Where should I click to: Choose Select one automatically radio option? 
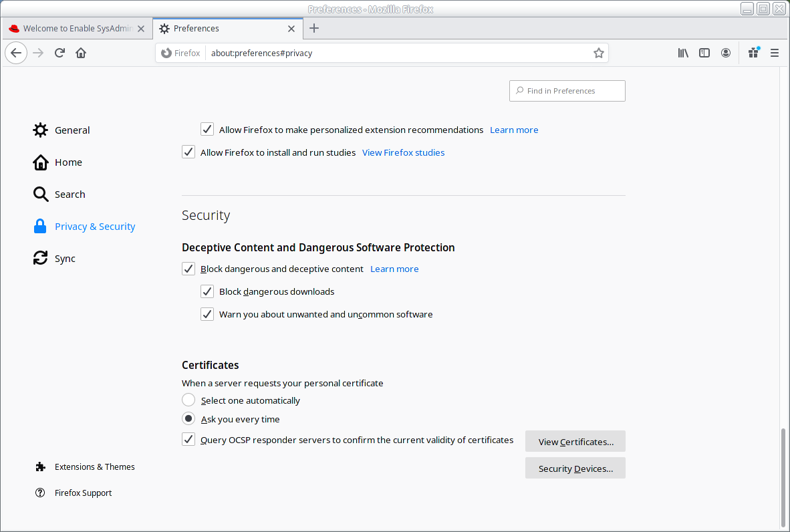coord(188,400)
